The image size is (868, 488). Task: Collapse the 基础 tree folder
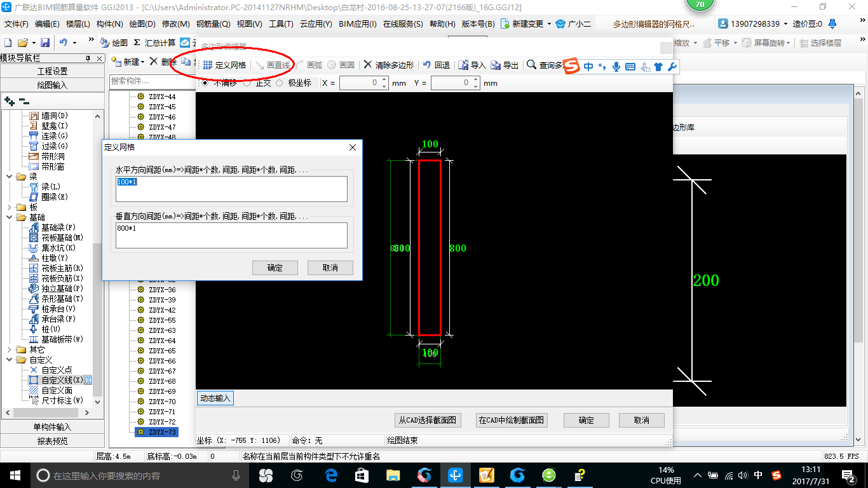pos(9,217)
